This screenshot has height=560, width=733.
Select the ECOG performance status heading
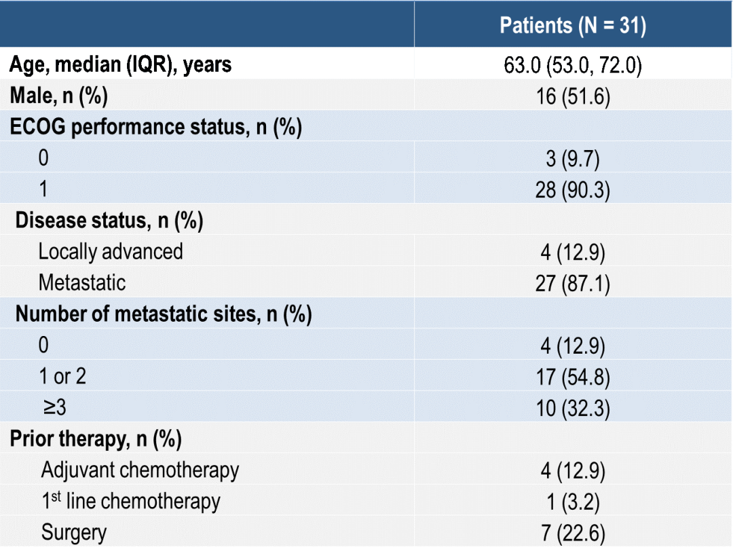point(155,127)
